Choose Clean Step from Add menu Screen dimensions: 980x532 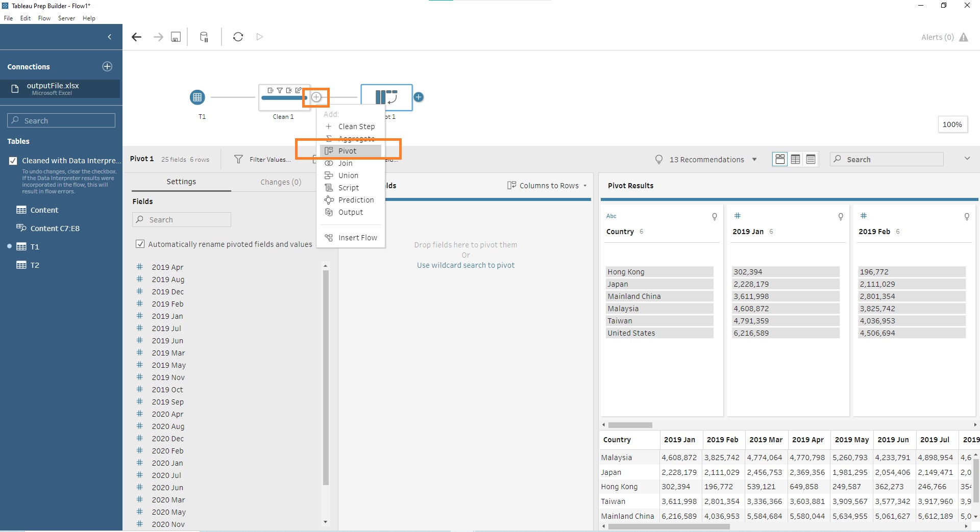(x=351, y=126)
